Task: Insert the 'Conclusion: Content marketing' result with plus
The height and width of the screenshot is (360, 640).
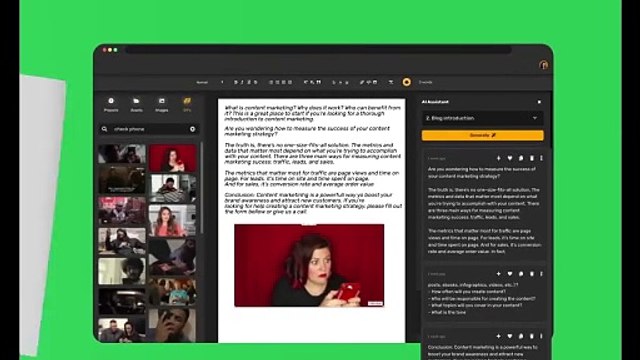Action: [498, 336]
